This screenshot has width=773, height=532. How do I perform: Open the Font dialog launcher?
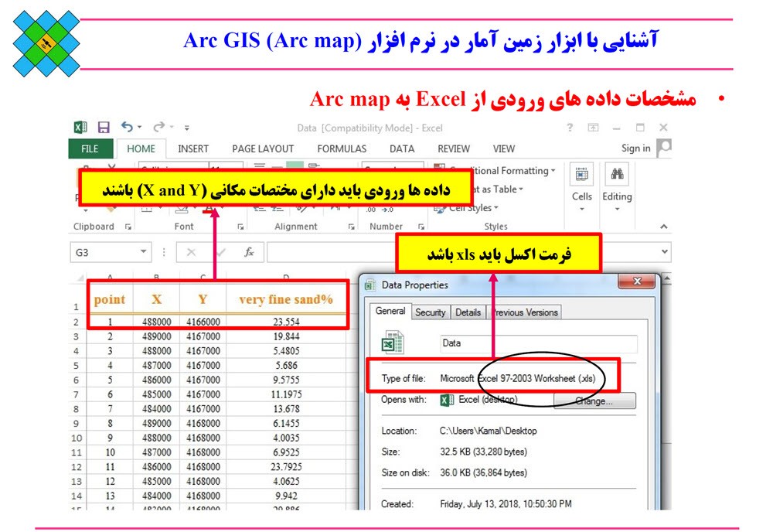(x=240, y=227)
